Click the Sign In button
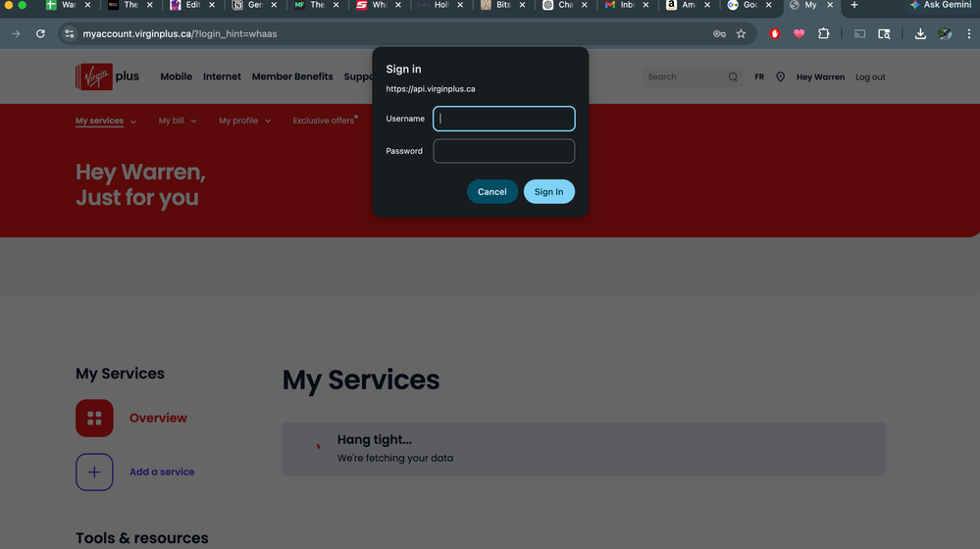Viewport: 980px width, 549px height. click(548, 192)
